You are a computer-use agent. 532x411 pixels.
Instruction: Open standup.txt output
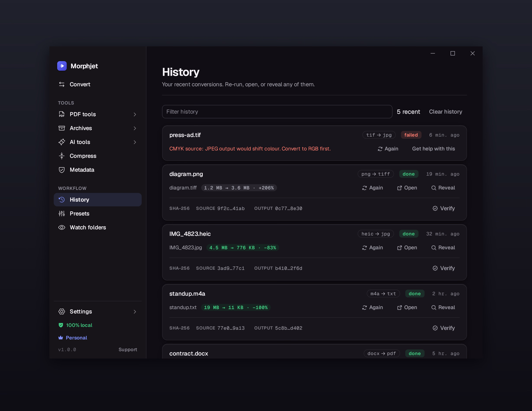click(x=407, y=307)
